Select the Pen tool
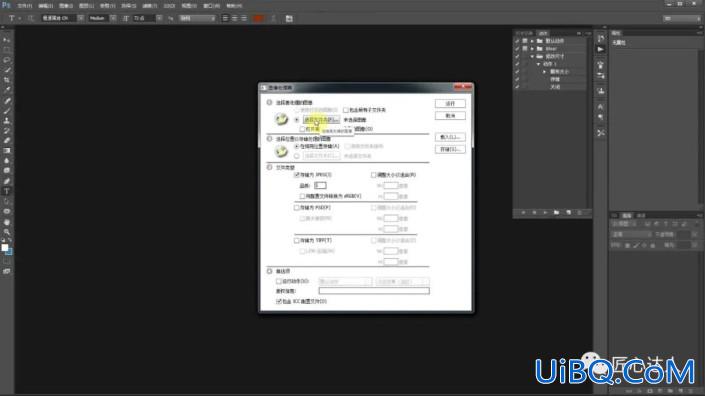705x396 pixels. pyautogui.click(x=7, y=181)
